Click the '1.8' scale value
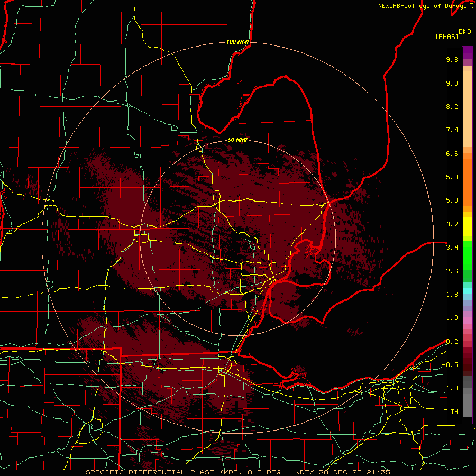Viewport: 476px width, 476px height. click(452, 295)
